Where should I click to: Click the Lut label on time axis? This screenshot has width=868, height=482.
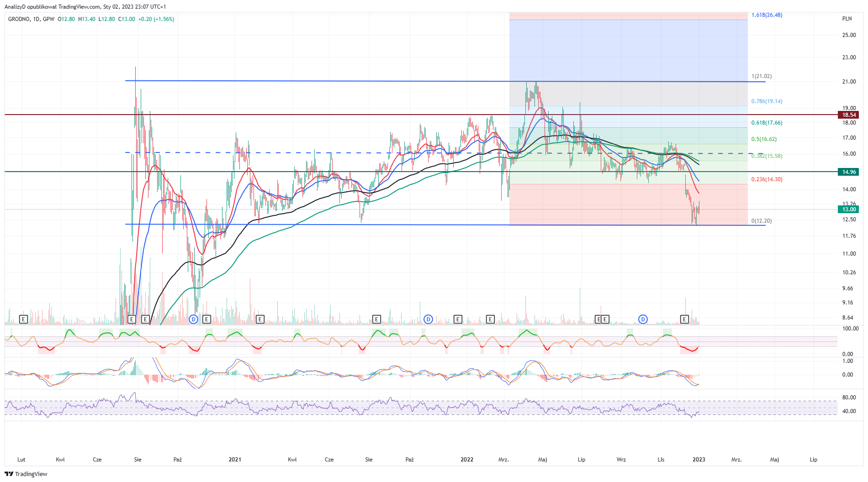(x=21, y=460)
